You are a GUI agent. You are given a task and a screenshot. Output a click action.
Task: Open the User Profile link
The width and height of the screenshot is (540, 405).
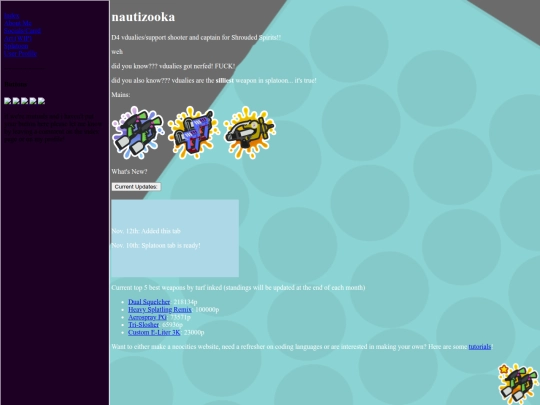pyautogui.click(x=21, y=53)
